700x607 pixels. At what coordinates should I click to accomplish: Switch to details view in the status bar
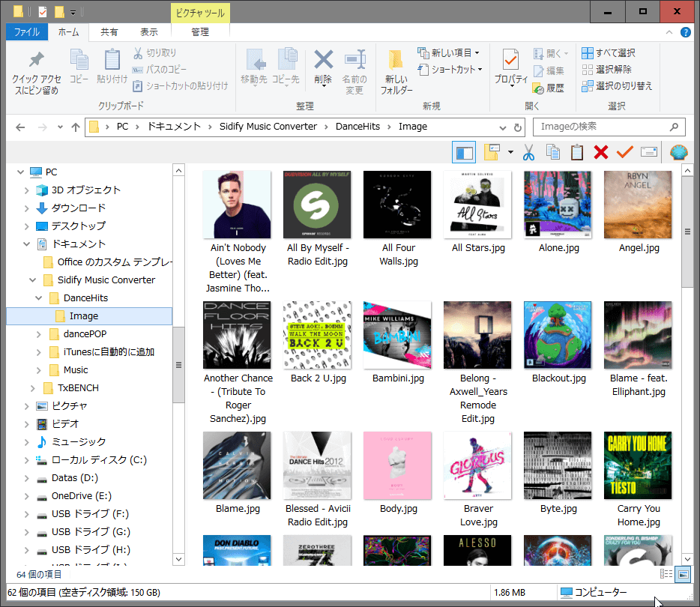click(x=666, y=574)
